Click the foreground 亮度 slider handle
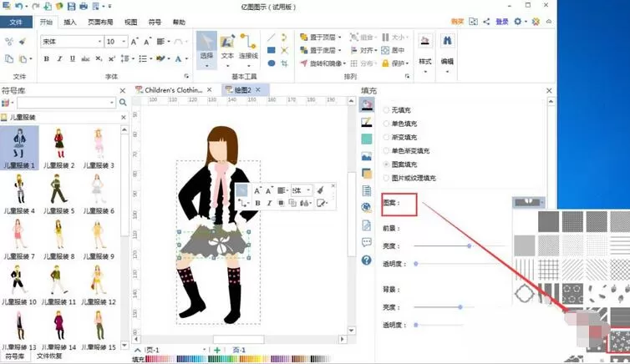The height and width of the screenshot is (364, 630). click(x=469, y=245)
